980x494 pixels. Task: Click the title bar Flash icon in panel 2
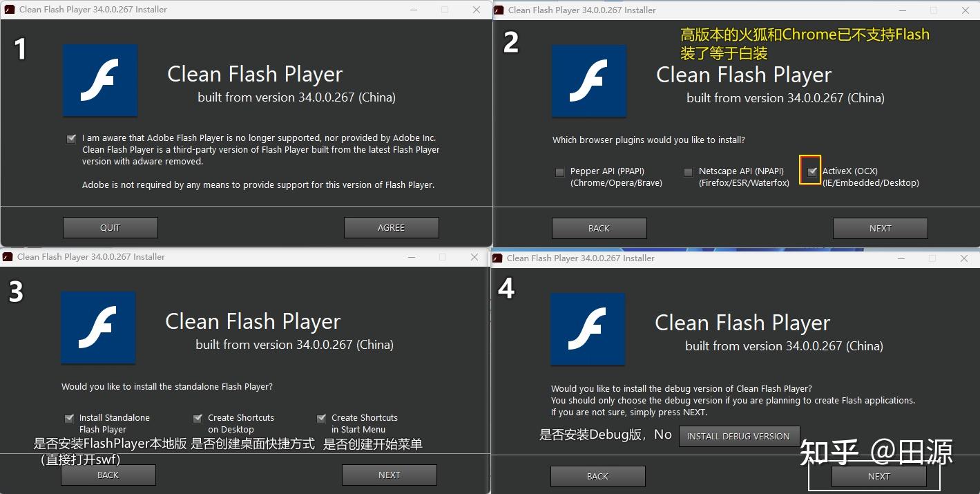498,10
